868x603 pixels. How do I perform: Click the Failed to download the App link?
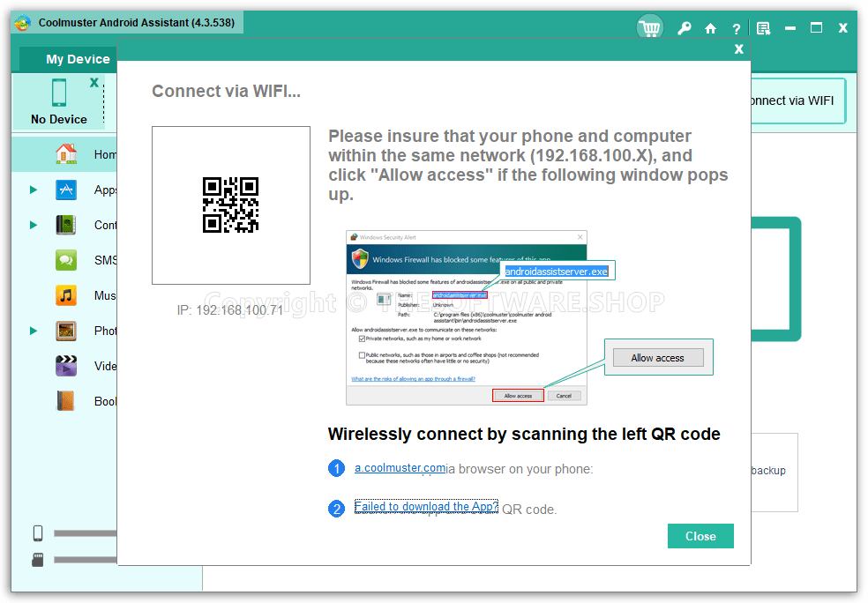(x=426, y=507)
